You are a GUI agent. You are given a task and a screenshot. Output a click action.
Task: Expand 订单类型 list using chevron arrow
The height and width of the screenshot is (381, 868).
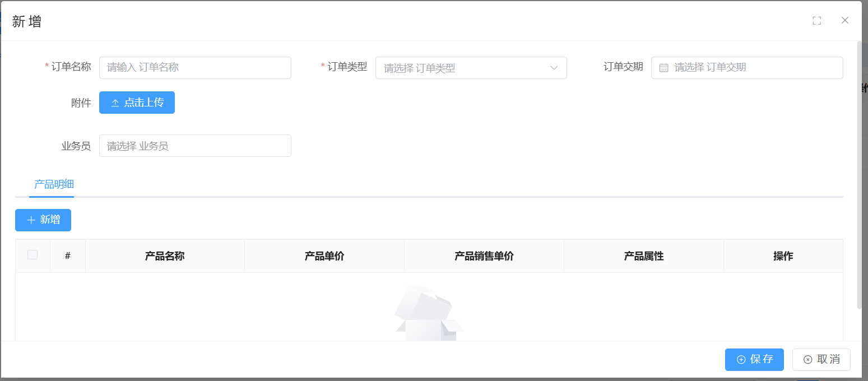554,68
